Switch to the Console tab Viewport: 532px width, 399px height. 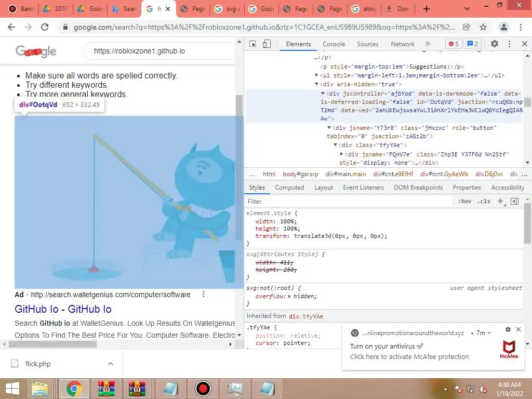pos(334,44)
